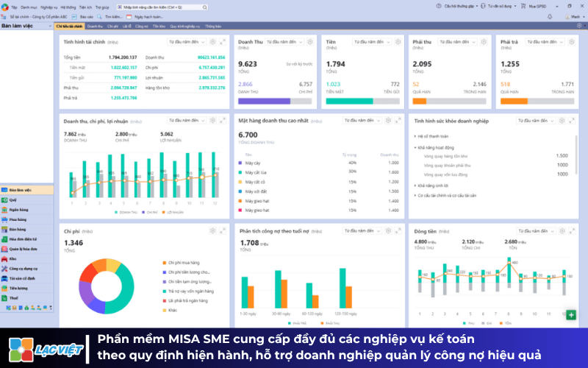Open settings gear in Phải thu card

(484, 42)
